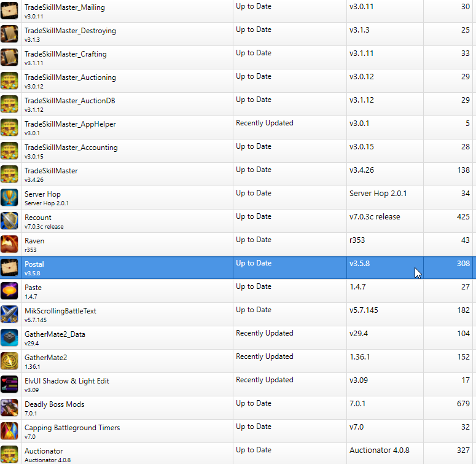Click the 138 count for TradeSkillMaster
The width and height of the screenshot is (476, 464).
(x=463, y=170)
